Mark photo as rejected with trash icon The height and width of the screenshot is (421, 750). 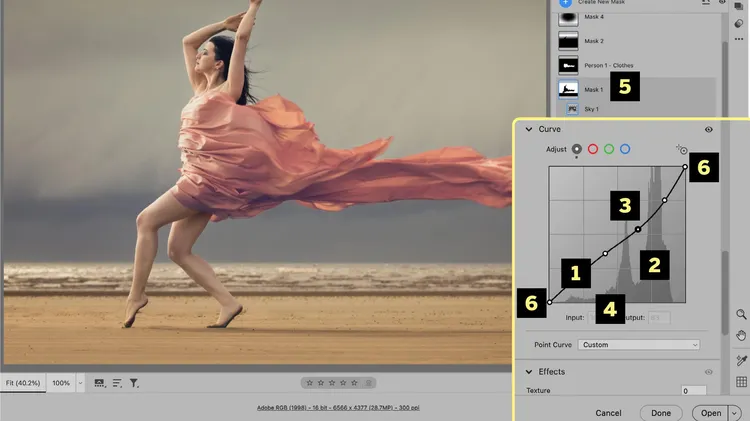click(x=368, y=383)
